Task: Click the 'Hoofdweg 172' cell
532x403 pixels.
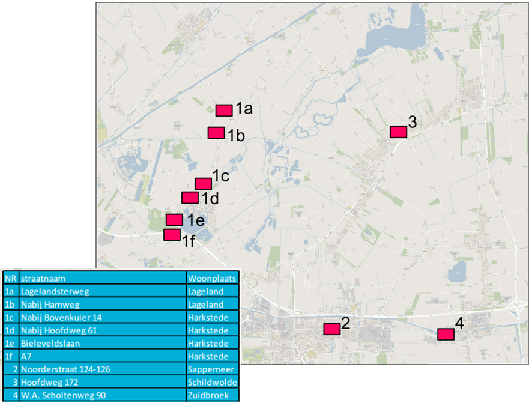Action: 103,383
